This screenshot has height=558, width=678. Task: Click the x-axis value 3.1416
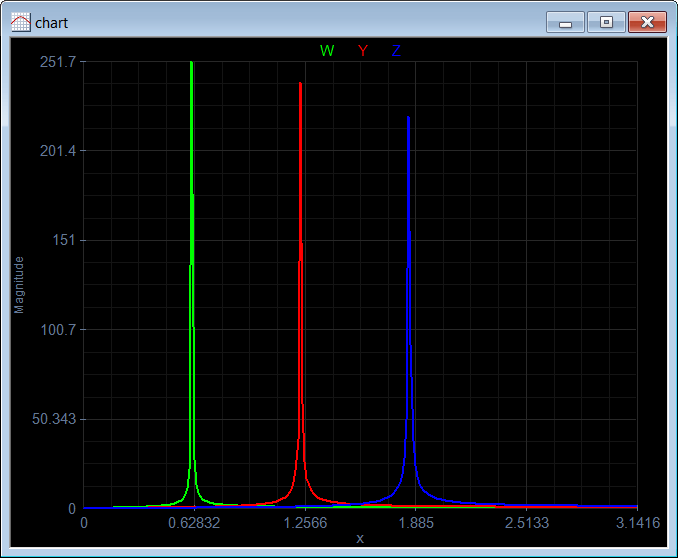[x=638, y=523]
